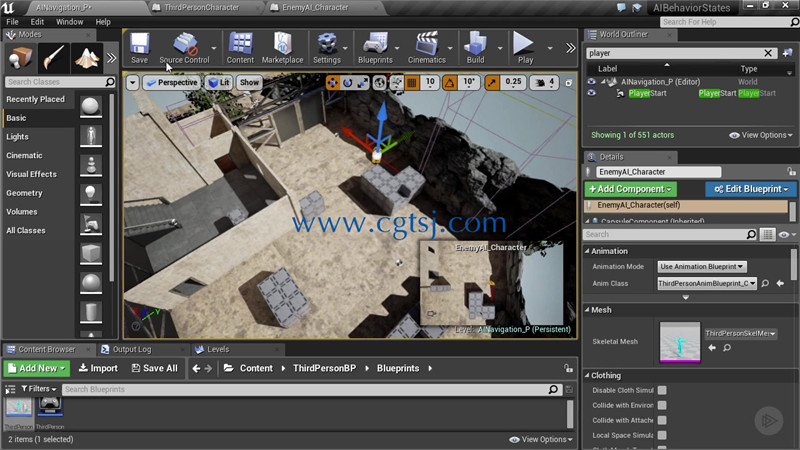This screenshot has height=450, width=800.
Task: Clear the World Outliner player search
Action: [x=768, y=53]
